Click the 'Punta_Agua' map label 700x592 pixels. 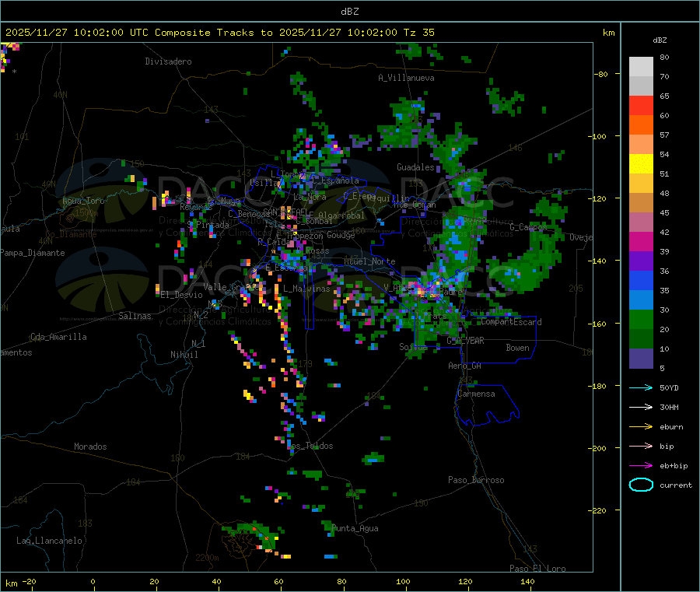click(355, 528)
